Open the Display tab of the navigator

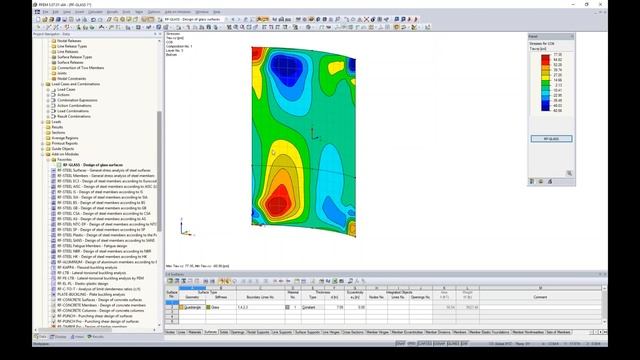coord(58,337)
